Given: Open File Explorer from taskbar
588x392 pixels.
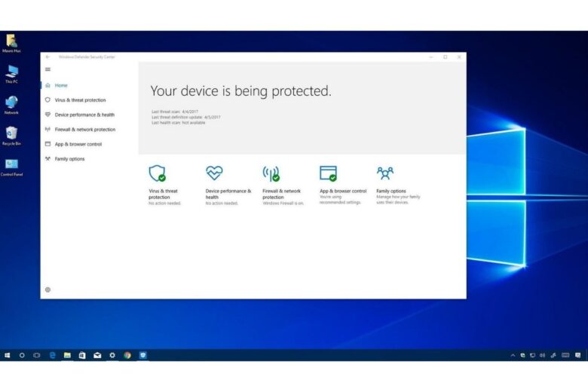Looking at the screenshot, I should (68, 355).
